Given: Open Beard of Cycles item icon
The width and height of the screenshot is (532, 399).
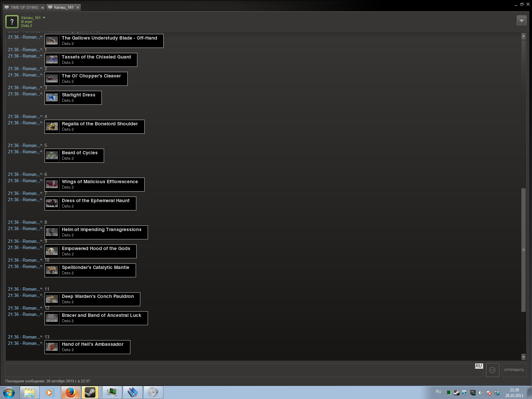Looking at the screenshot, I should [52, 156].
